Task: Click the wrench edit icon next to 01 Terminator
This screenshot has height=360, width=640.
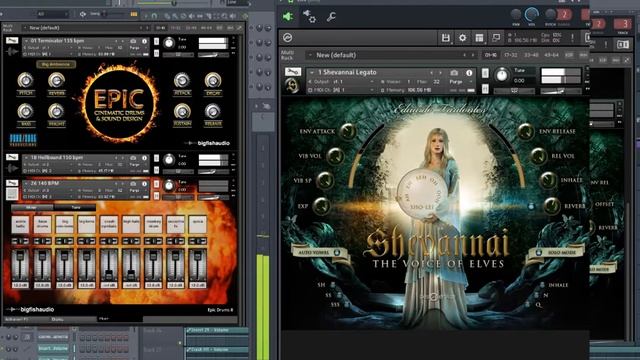Action: (x=12, y=41)
